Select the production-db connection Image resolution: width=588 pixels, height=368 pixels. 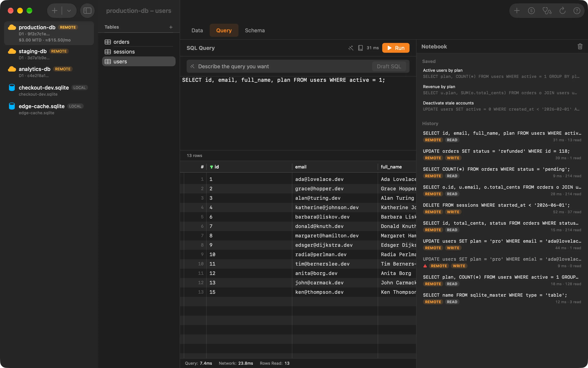click(49, 33)
